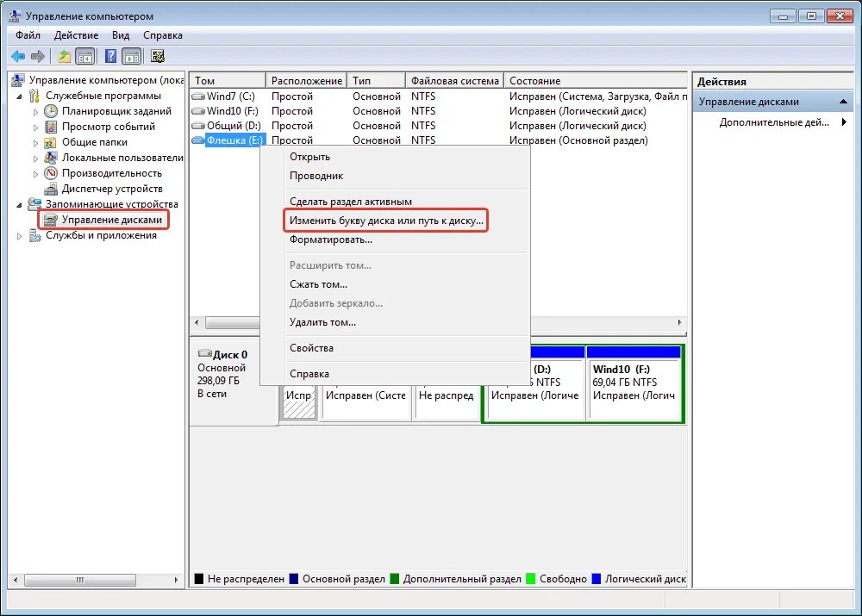Viewport: 862px width, 616px height.
Task: Toggle the Action pane toolbar icon
Action: tap(131, 56)
